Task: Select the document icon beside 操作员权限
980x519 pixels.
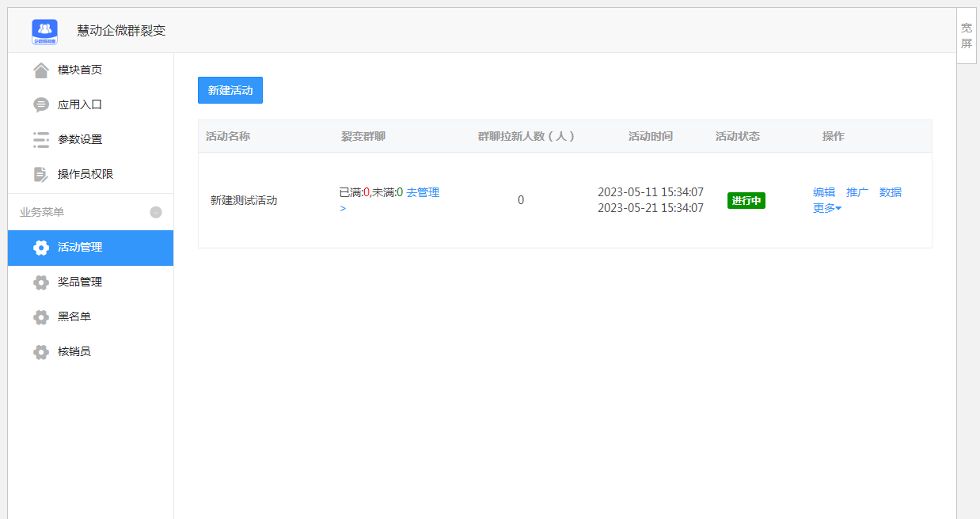Action: (x=40, y=173)
